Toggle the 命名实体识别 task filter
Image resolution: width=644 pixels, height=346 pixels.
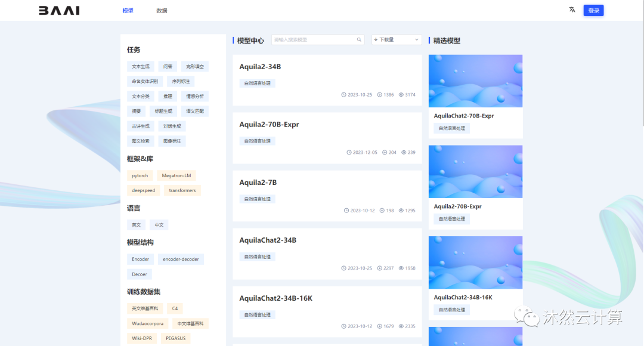point(145,81)
